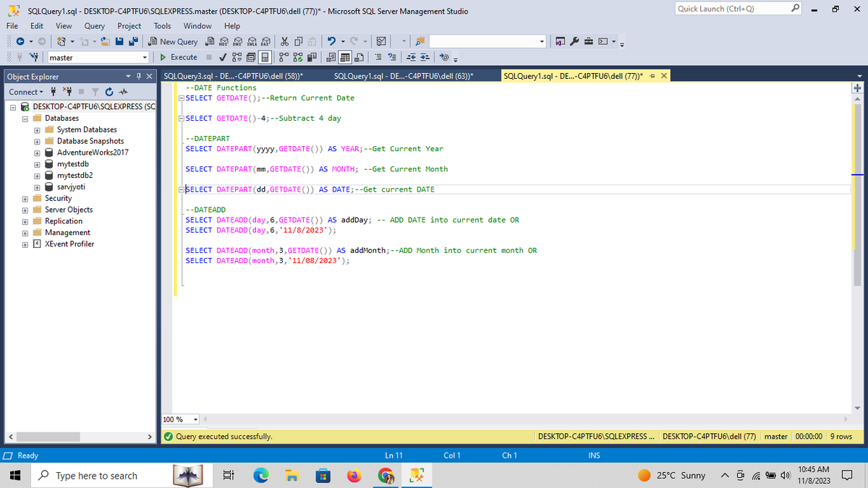Select mytestdb2 in Object Explorer

[75, 175]
